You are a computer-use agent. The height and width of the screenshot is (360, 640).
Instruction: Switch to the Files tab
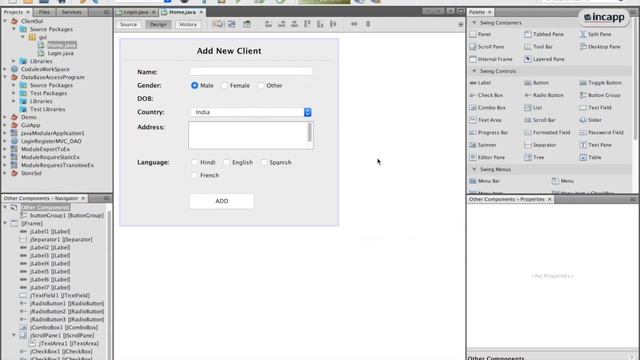[x=44, y=12]
